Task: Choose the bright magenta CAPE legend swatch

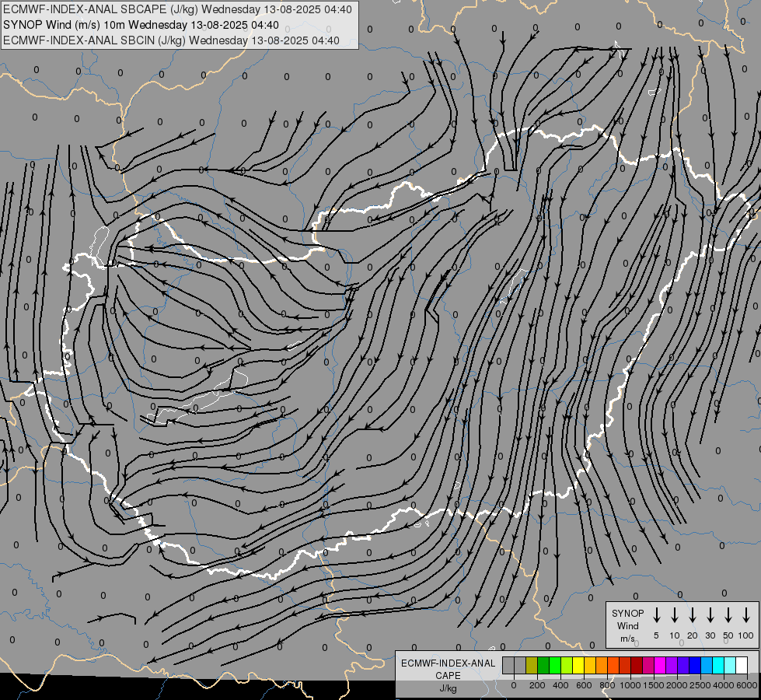Action: pos(660,665)
